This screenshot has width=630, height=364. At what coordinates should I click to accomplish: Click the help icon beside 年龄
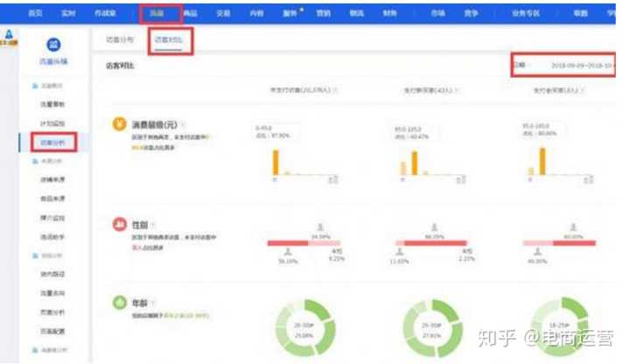coord(153,303)
